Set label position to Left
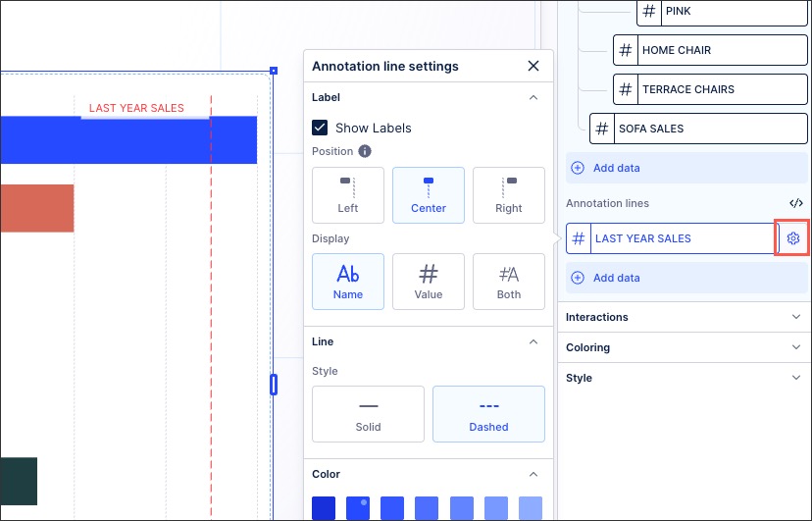 point(348,195)
